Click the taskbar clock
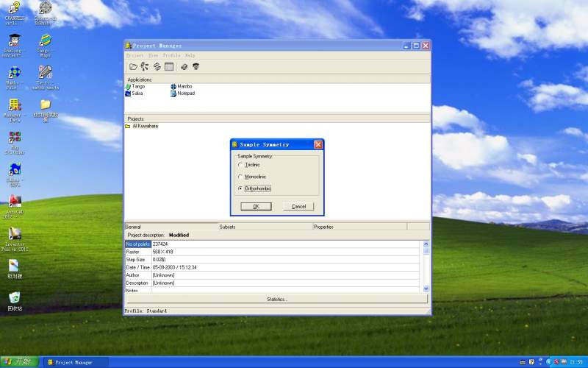This screenshot has width=588, height=368. tap(577, 362)
